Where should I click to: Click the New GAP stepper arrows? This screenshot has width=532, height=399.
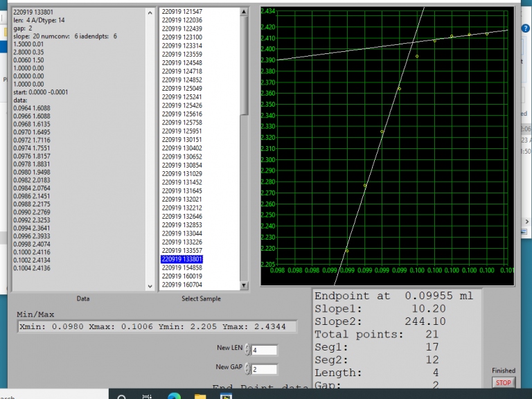247,369
